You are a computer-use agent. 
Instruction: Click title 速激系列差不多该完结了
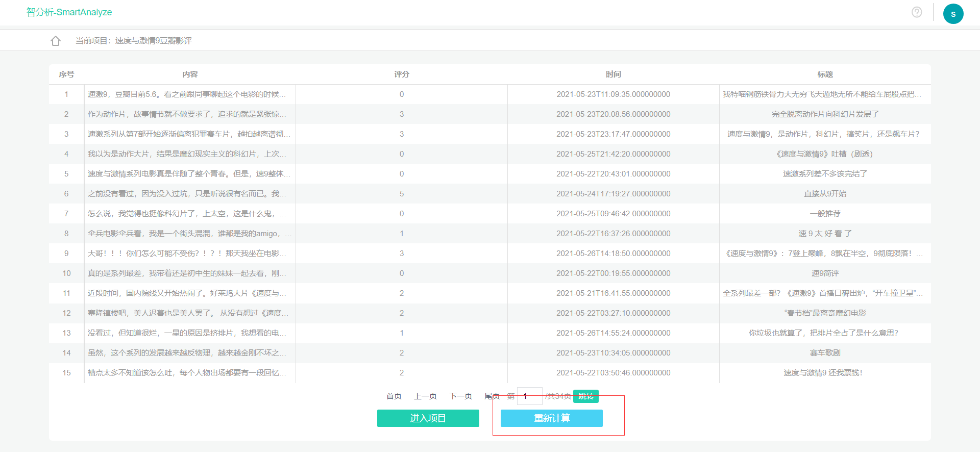(x=825, y=174)
